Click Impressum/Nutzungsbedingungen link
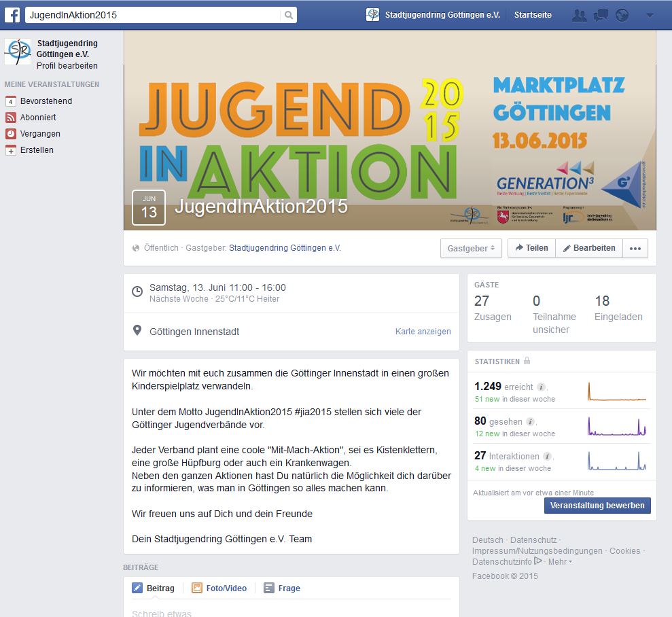 pyautogui.click(x=537, y=551)
